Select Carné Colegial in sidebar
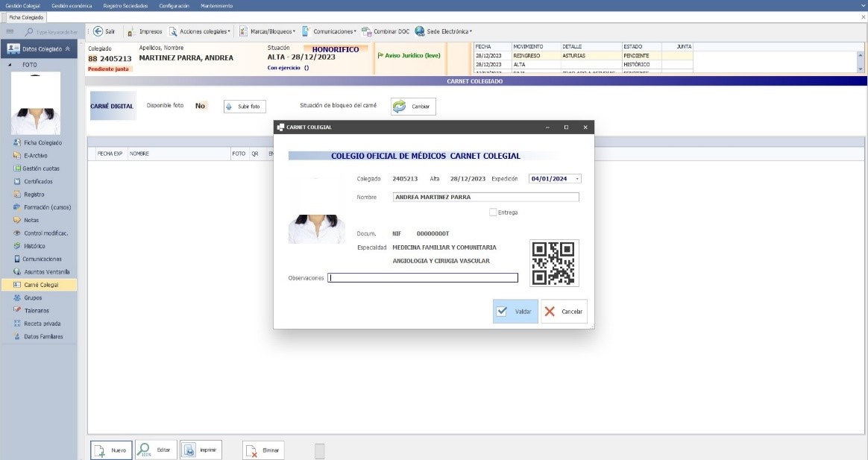This screenshot has width=868, height=460. (x=39, y=285)
